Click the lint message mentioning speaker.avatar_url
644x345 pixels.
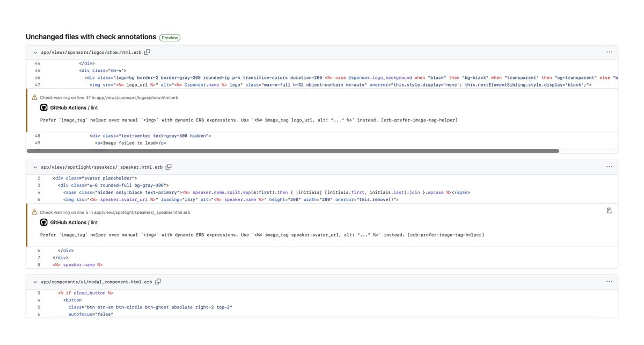(262, 235)
